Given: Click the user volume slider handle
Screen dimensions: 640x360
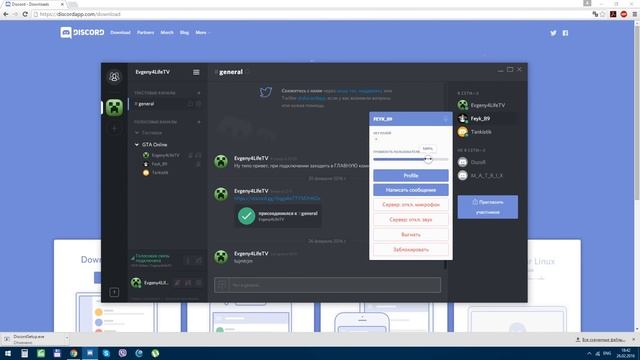Looking at the screenshot, I should pos(428,159).
